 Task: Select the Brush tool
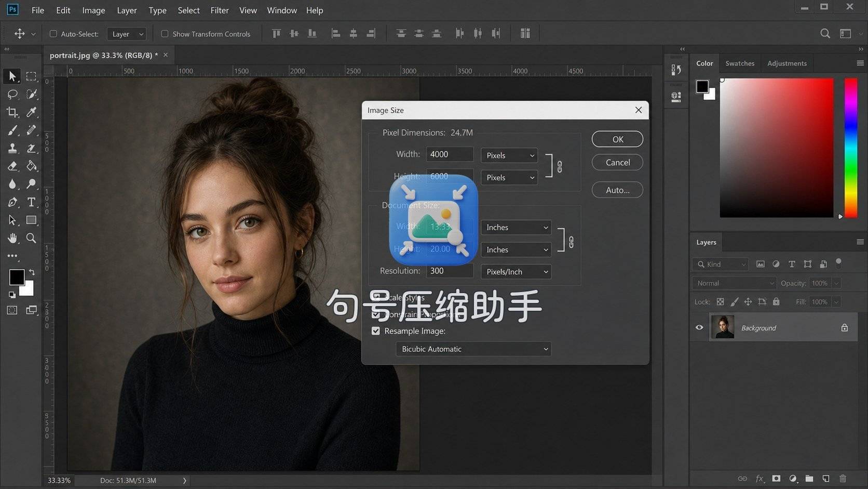pos(12,130)
